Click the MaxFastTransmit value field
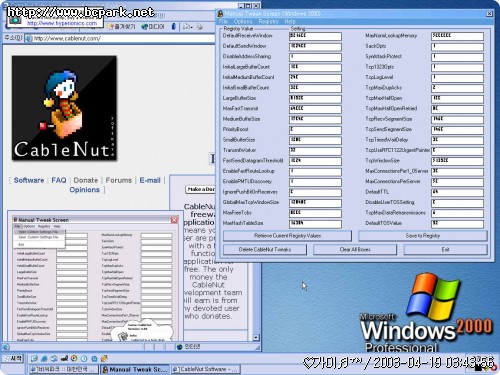500x375 pixels. coord(315,109)
